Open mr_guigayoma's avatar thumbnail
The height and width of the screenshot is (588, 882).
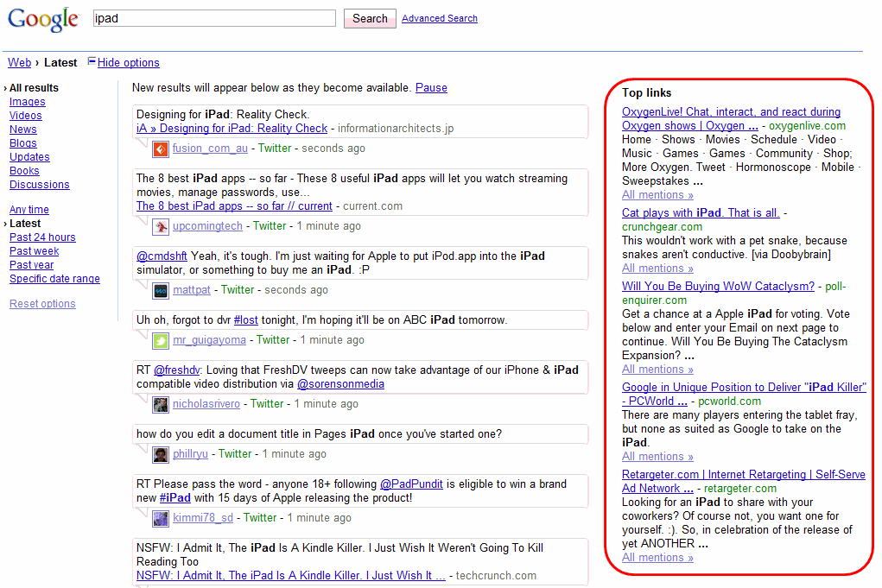click(161, 340)
